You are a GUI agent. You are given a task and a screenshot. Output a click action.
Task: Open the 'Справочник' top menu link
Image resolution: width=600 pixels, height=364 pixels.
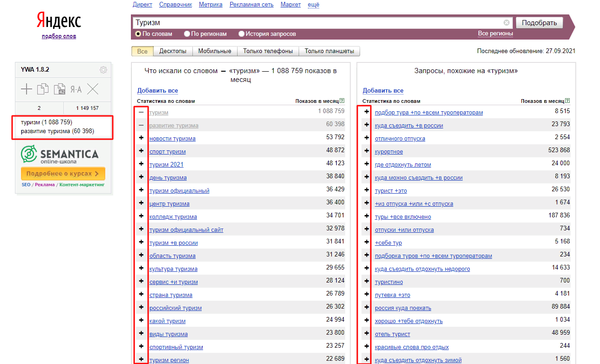176,5
